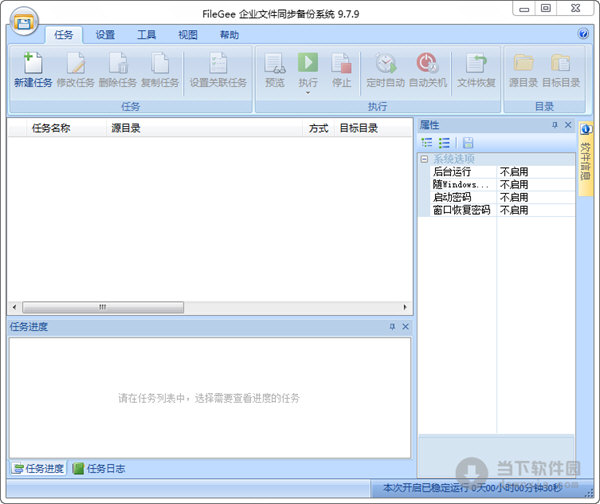600x504 pixels.
Task: Expand the 执行 dropdown arrow
Action: 308,93
